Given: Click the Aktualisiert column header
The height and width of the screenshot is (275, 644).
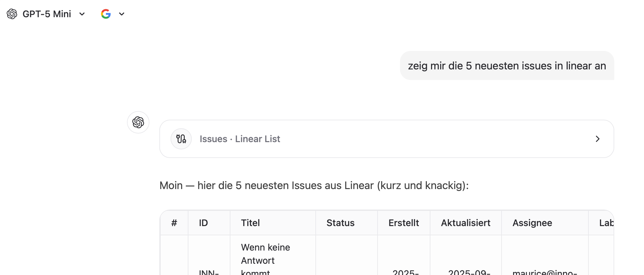Looking at the screenshot, I should pos(465,223).
